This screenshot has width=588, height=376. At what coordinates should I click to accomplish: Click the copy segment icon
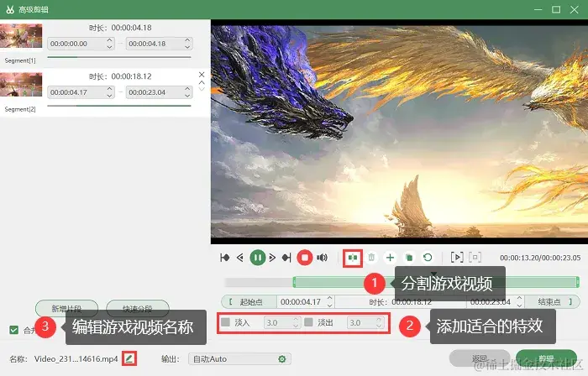[409, 258]
